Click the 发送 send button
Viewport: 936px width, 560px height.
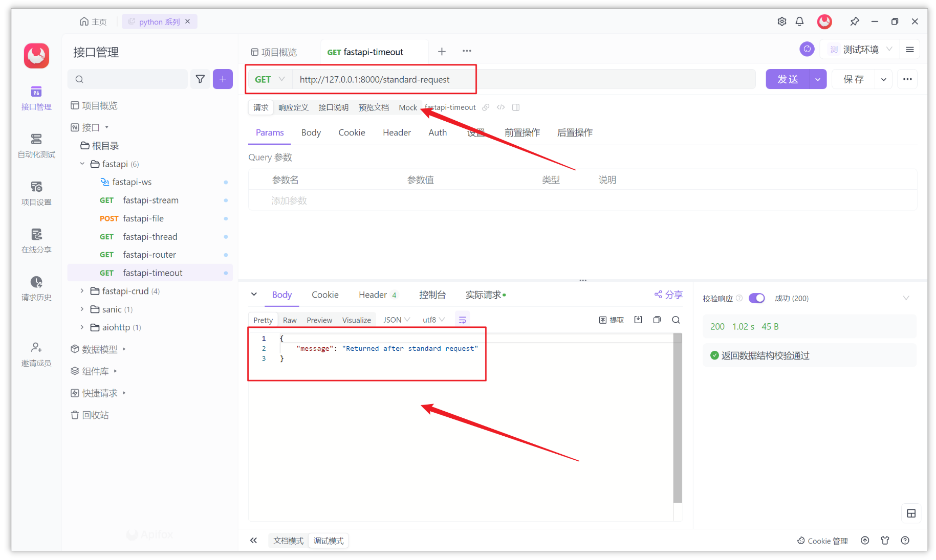pos(788,79)
